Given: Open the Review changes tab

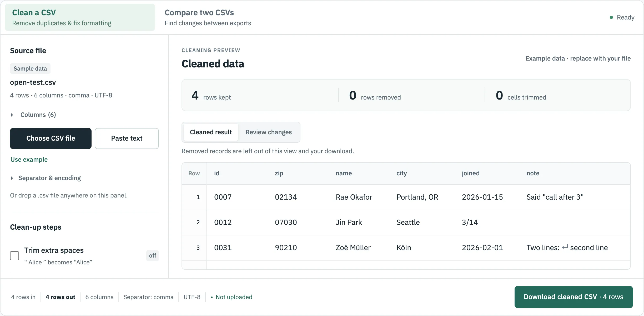Looking at the screenshot, I should point(269,132).
